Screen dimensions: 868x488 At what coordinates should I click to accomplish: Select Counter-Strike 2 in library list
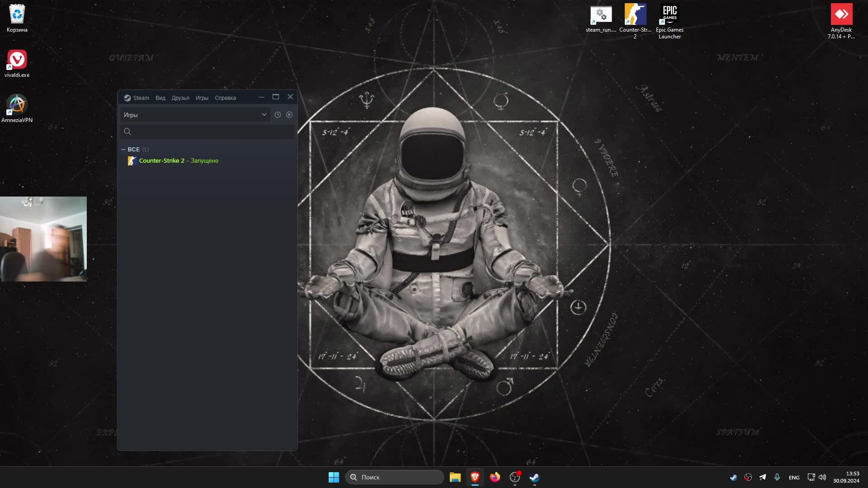coord(161,160)
